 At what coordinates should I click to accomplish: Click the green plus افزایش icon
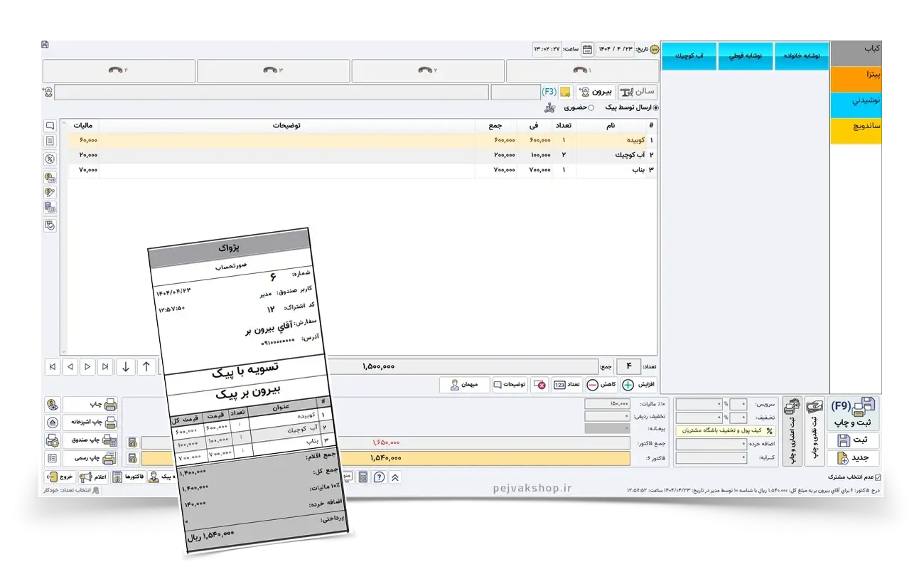click(x=628, y=385)
